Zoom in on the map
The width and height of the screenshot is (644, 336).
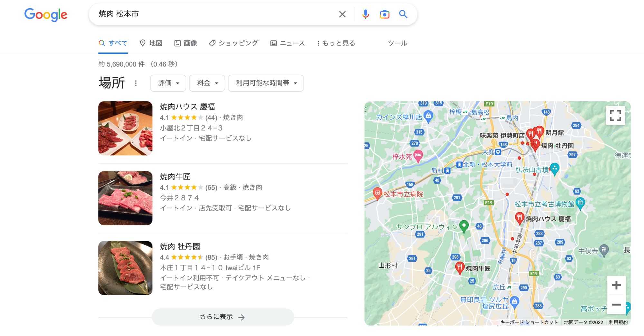pyautogui.click(x=616, y=285)
